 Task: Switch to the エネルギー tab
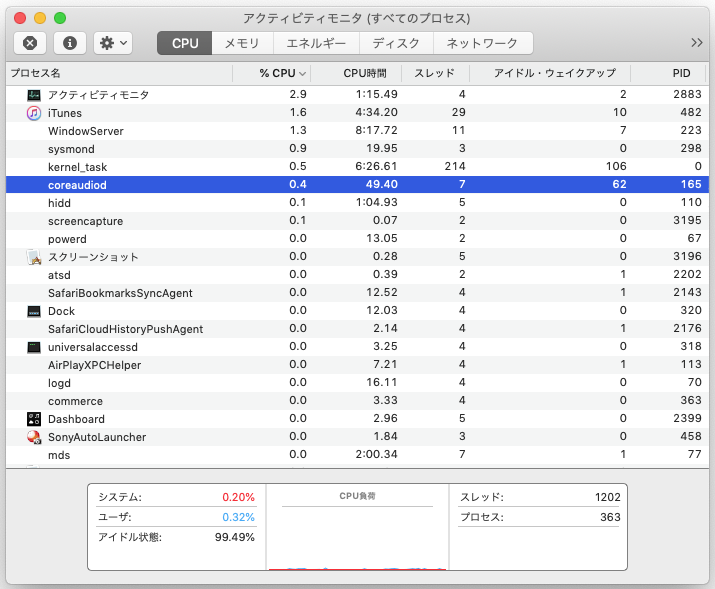tap(316, 43)
